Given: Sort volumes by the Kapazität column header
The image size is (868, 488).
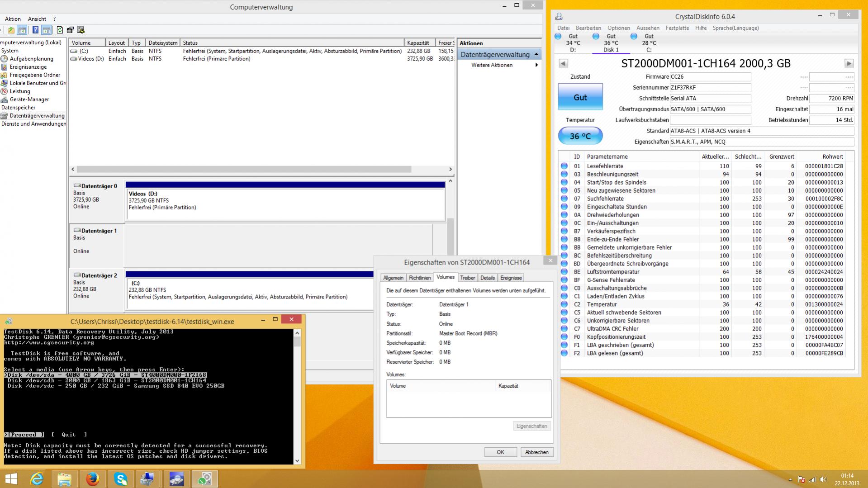Looking at the screenshot, I should click(x=419, y=43).
